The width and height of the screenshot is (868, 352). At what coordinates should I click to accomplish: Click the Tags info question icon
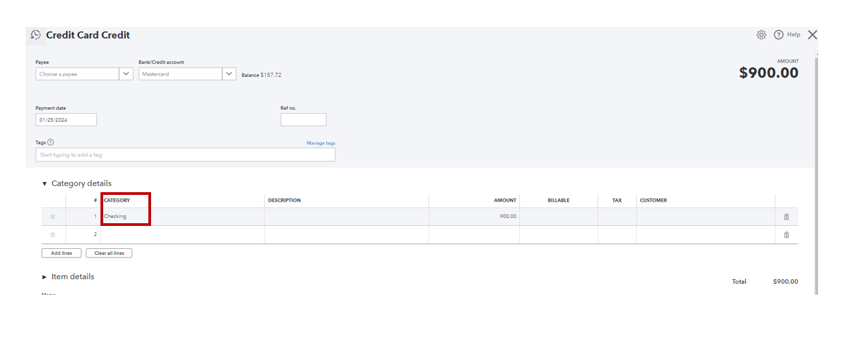(x=51, y=142)
